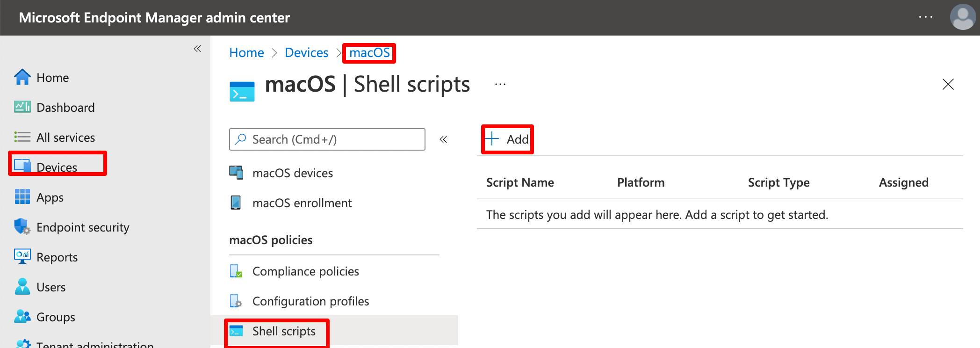Open Apps in the left sidebar
980x348 pixels.
tap(50, 197)
